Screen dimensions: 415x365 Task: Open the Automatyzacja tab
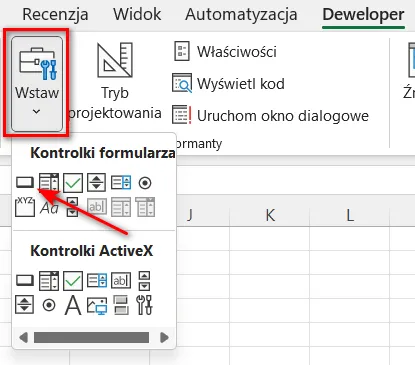pos(241,14)
